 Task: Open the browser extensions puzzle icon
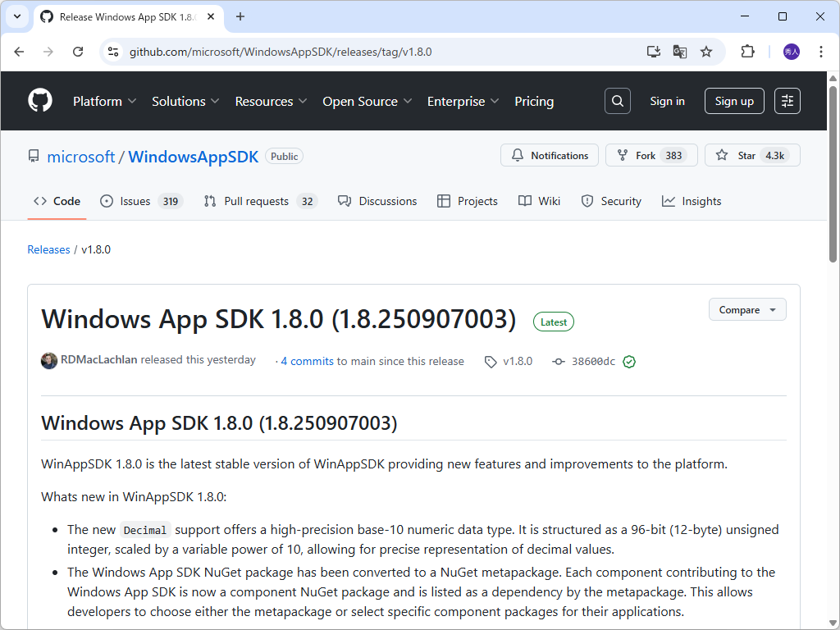tap(747, 51)
